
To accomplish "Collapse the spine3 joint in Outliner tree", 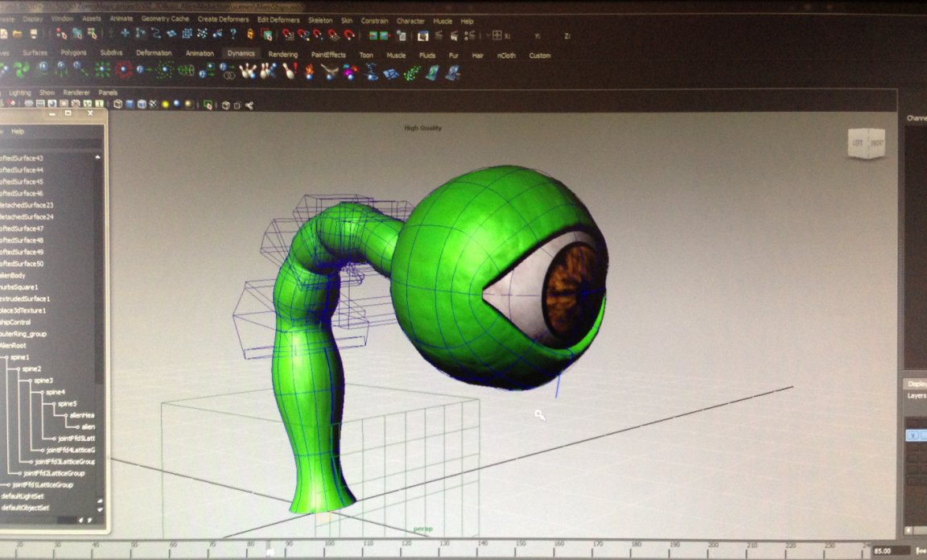I will point(29,381).
